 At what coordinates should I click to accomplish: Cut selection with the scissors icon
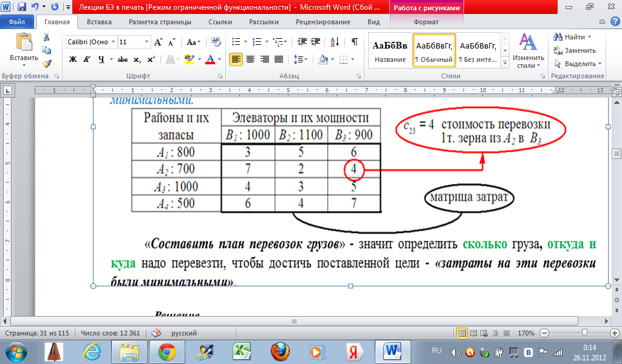click(x=47, y=38)
